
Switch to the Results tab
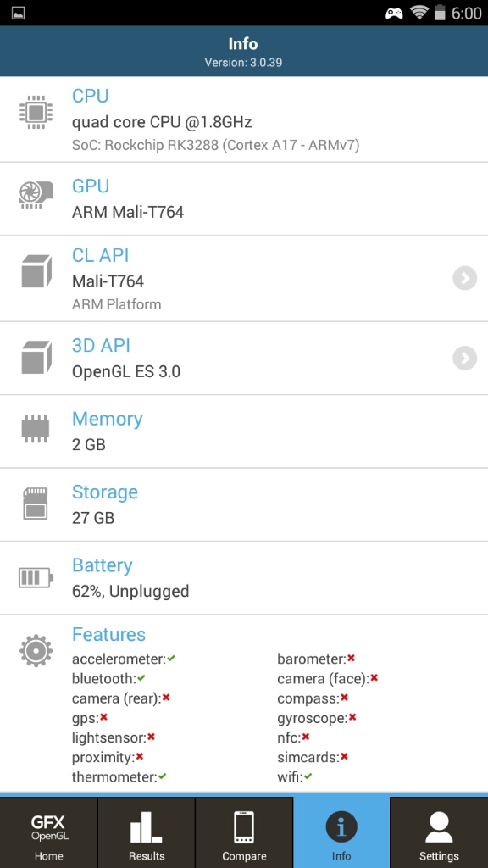(x=147, y=832)
